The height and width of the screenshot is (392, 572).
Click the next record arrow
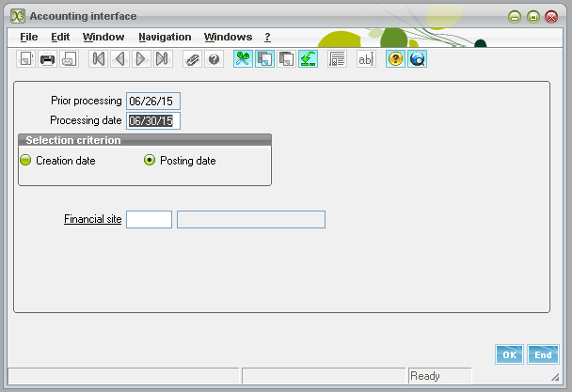pos(141,59)
